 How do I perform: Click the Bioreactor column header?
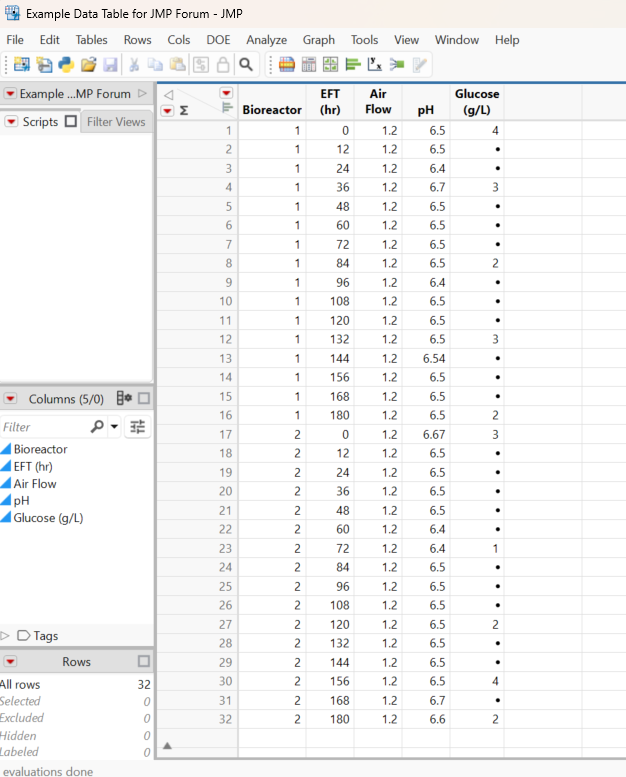point(272,102)
